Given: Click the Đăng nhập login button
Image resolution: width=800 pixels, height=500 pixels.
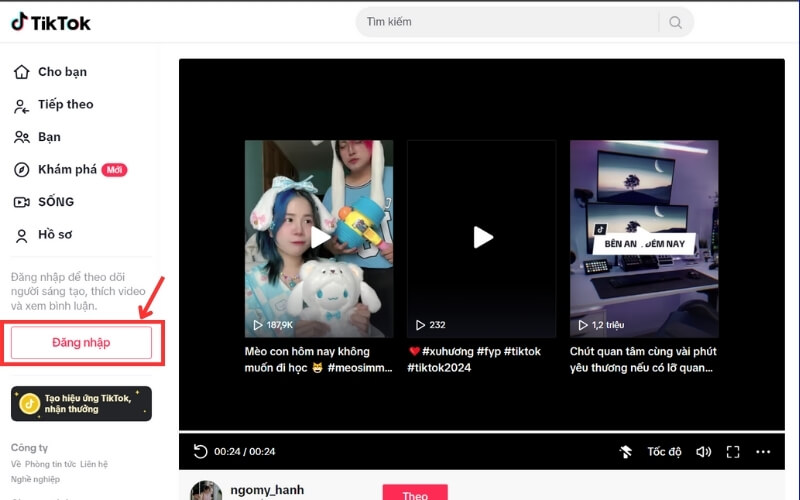Looking at the screenshot, I should tap(81, 342).
